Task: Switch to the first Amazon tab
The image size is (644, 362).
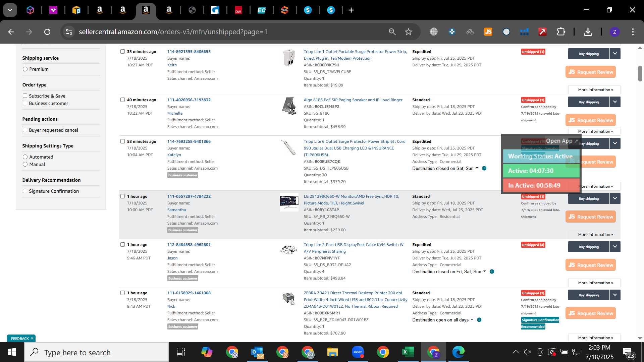Action: (100, 10)
